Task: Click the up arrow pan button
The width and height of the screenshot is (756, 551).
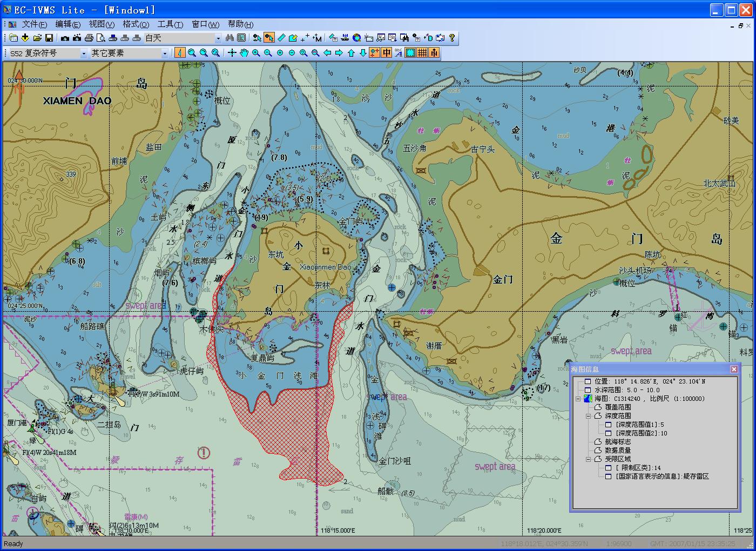Action: click(x=351, y=53)
